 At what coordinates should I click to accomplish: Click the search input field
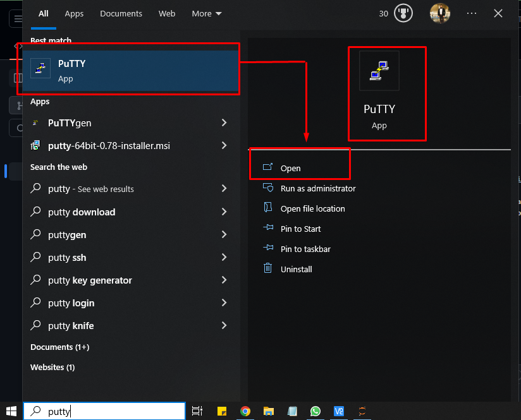tap(104, 411)
